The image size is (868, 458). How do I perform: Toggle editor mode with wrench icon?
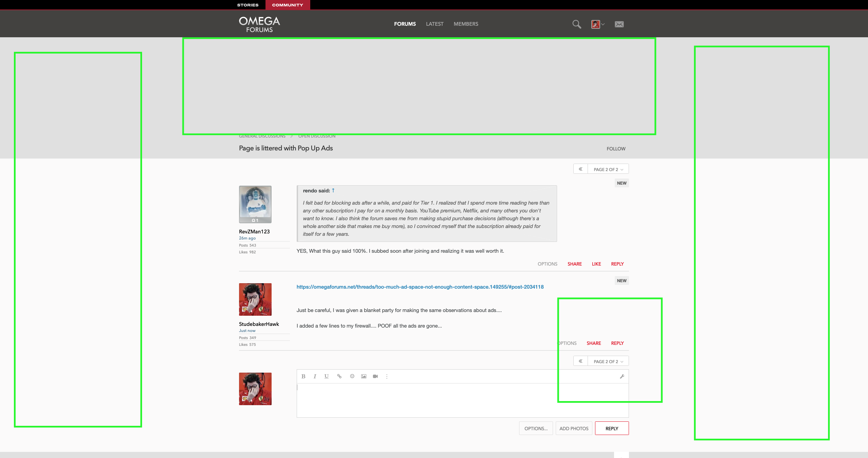pyautogui.click(x=622, y=376)
